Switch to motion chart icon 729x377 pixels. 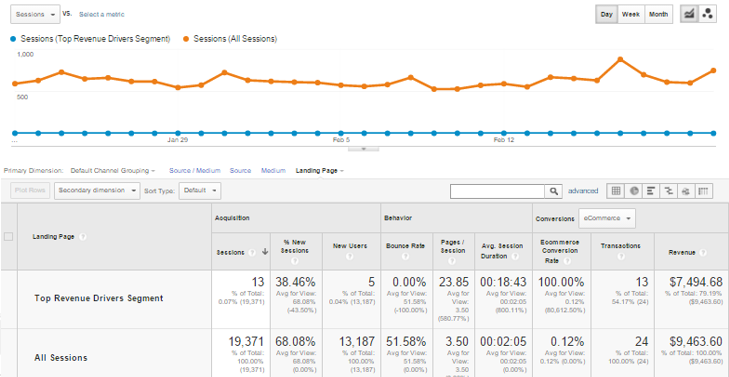coord(708,14)
